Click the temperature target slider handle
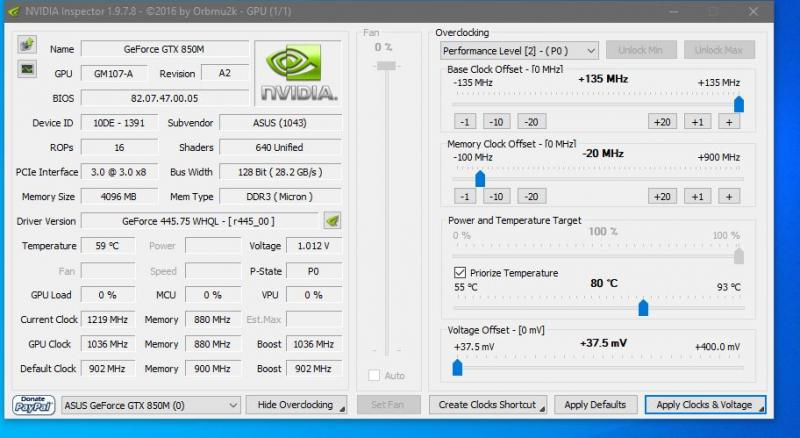The image size is (800, 438). (x=643, y=308)
